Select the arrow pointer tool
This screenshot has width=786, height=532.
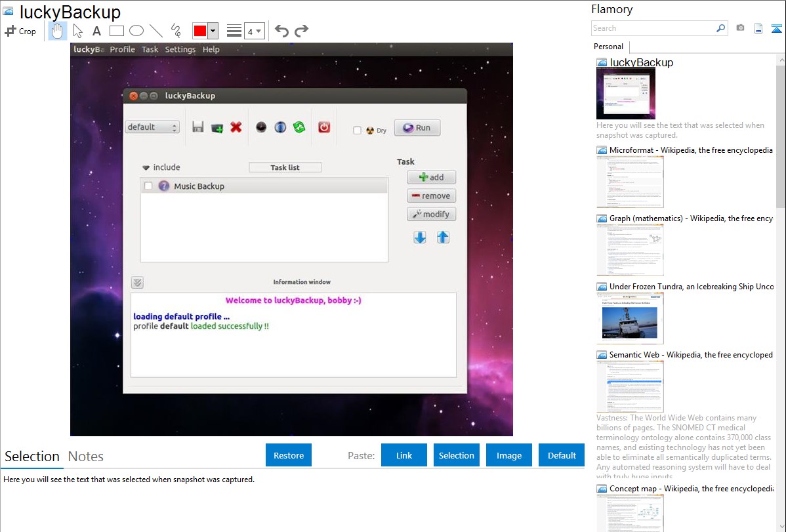click(77, 31)
